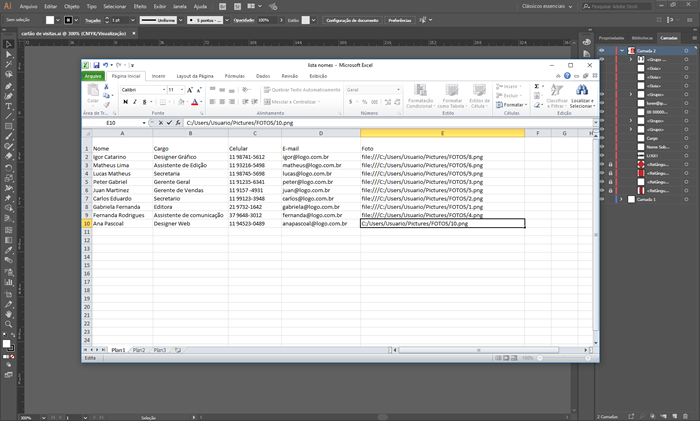
Task: Expand the Camada 1 layer
Action: [x=621, y=199]
